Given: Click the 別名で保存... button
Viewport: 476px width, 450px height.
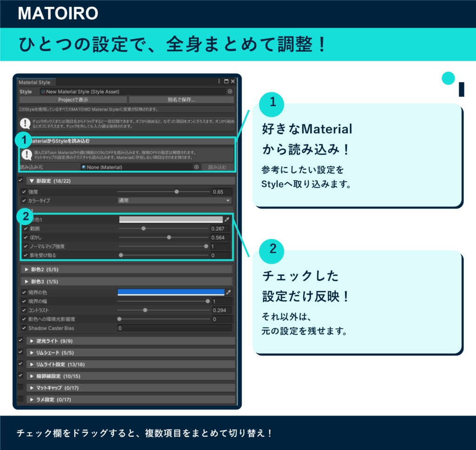Looking at the screenshot, I should [x=182, y=100].
